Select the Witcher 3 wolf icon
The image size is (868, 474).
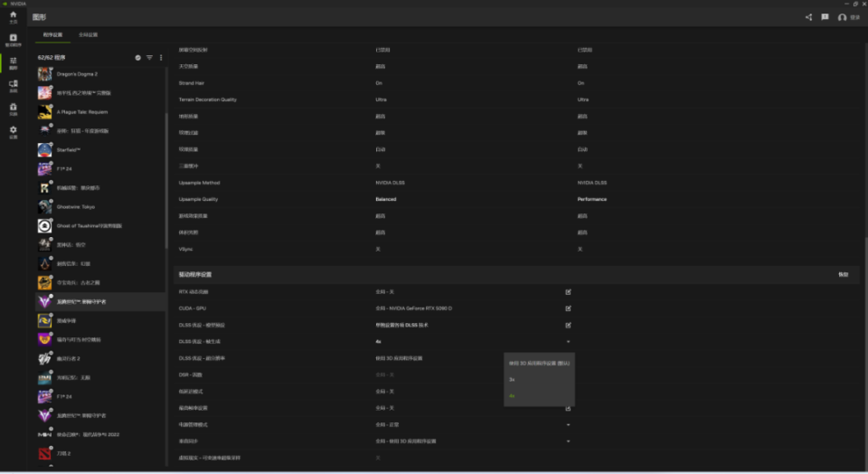45,130
